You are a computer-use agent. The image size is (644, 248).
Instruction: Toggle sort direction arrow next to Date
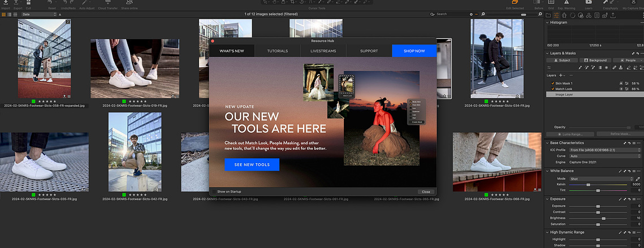pos(60,14)
